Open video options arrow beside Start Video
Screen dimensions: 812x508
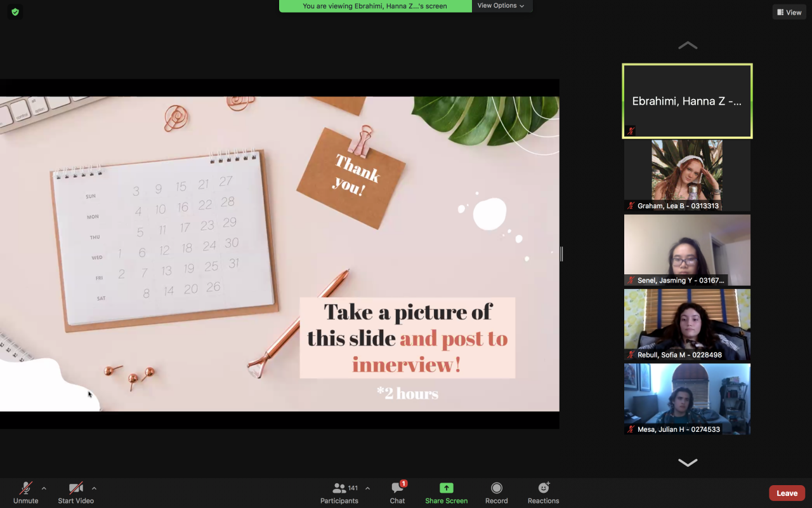[94, 488]
